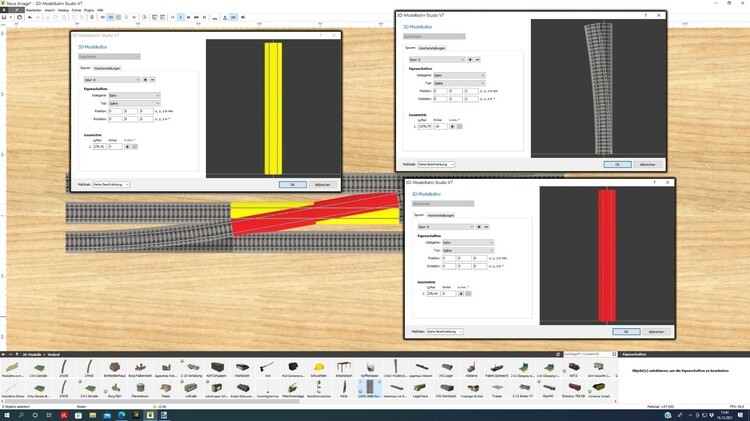Toggle the highlighted 3D view button
The height and width of the screenshot is (421, 750).
pos(110,17)
